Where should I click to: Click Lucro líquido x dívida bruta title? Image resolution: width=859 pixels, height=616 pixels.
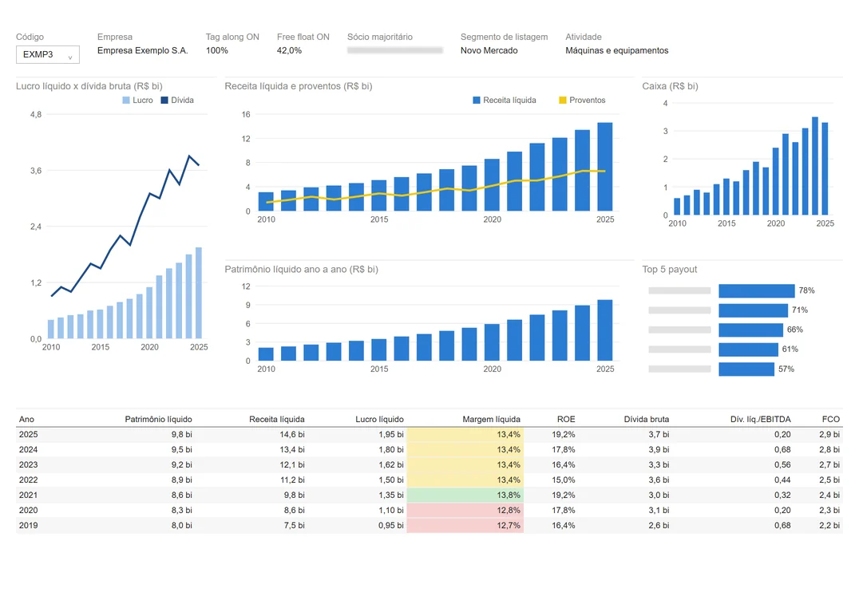pos(89,86)
